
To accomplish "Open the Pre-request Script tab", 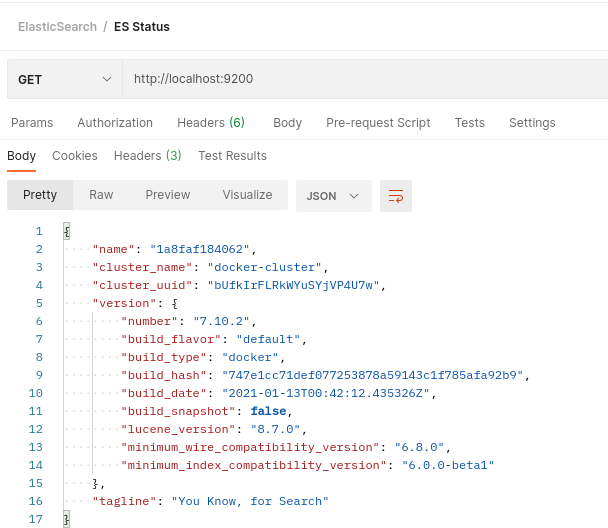I will point(378,123).
